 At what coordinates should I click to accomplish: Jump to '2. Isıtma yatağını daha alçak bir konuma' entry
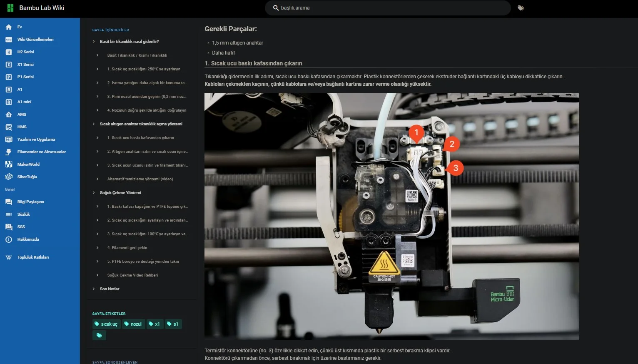pyautogui.click(x=147, y=83)
